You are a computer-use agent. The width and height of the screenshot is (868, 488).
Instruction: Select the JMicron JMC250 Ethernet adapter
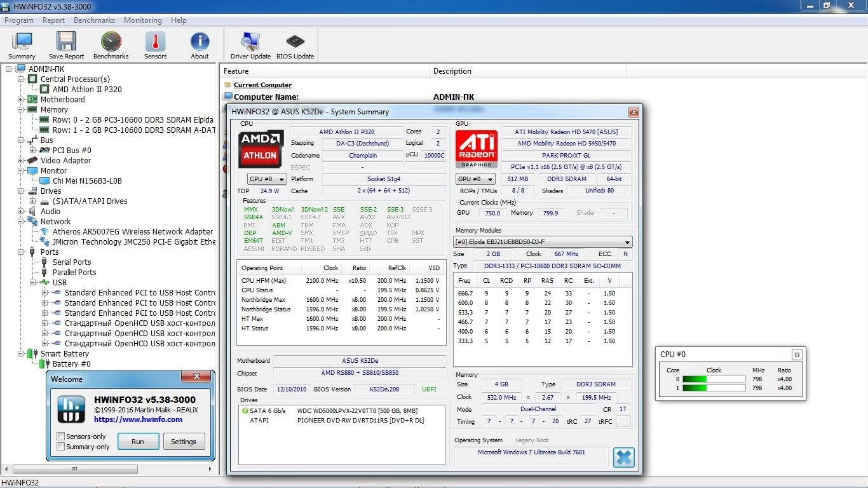(x=133, y=242)
